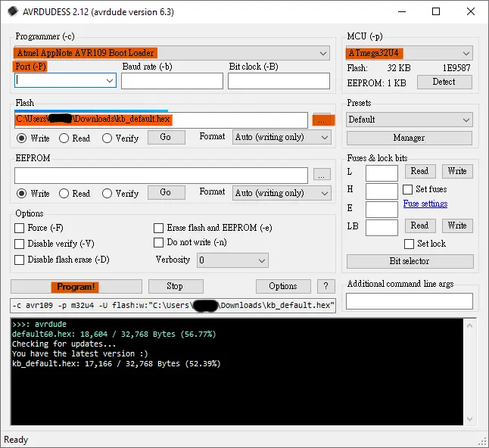Image resolution: width=489 pixels, height=448 pixels.
Task: Click the AVRDUDESS app icon in title bar
Action: [x=12, y=11]
